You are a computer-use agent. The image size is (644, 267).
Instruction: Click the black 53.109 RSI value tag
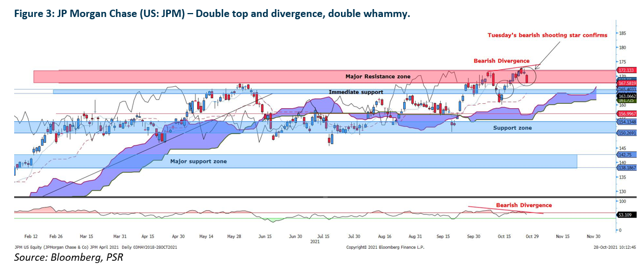coord(625,214)
